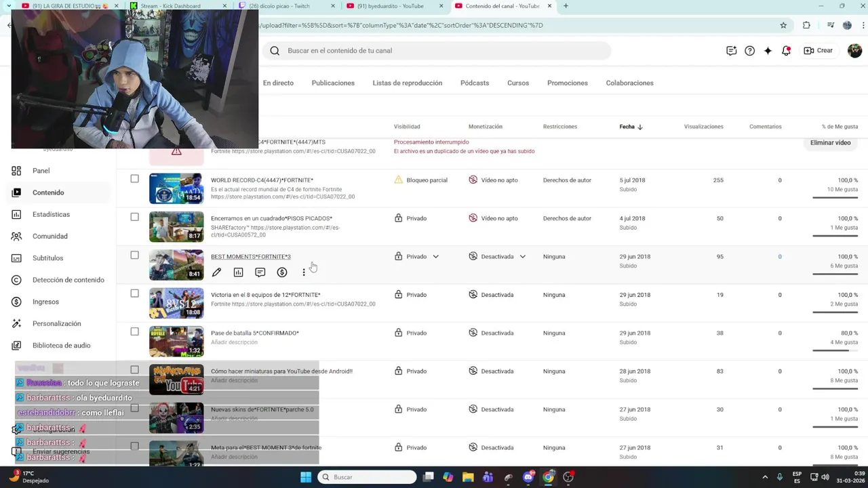Select checkbox for Victoria en el 8 equipos video
Viewport: 868px width, 488px height.
coord(134,293)
